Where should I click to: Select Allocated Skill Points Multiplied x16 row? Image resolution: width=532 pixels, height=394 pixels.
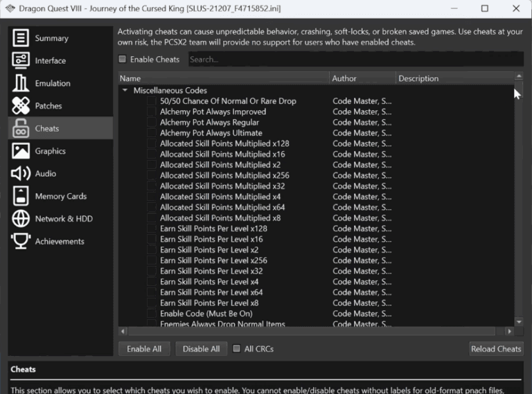pyautogui.click(x=316, y=154)
